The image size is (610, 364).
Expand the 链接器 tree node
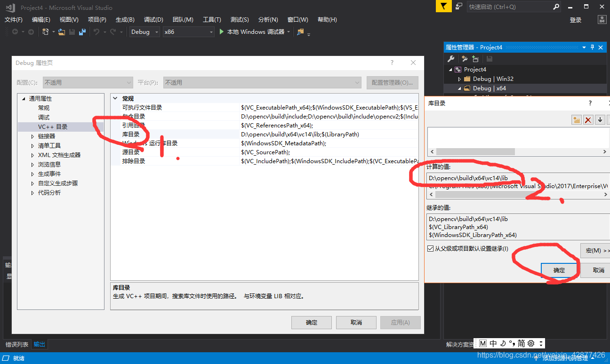[x=32, y=136]
